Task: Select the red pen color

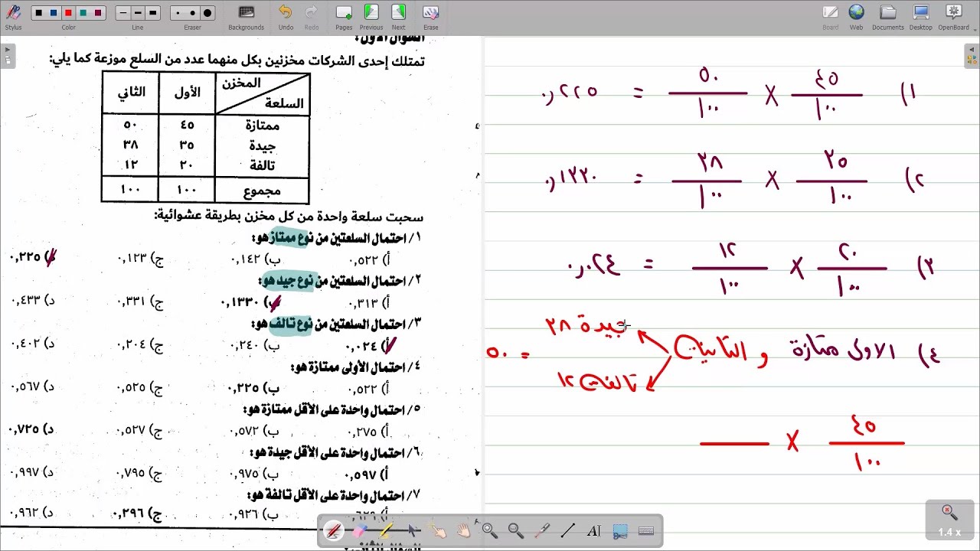Action: click(x=68, y=13)
